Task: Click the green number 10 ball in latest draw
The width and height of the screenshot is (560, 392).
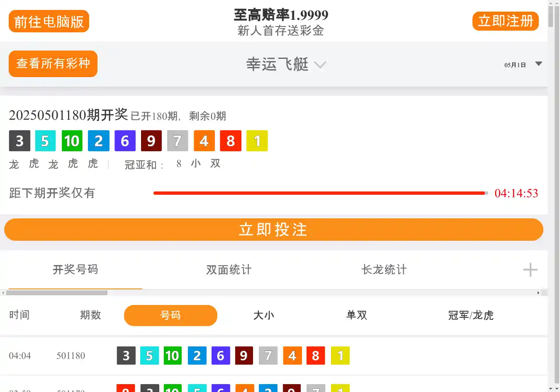Action: pyautogui.click(x=72, y=141)
